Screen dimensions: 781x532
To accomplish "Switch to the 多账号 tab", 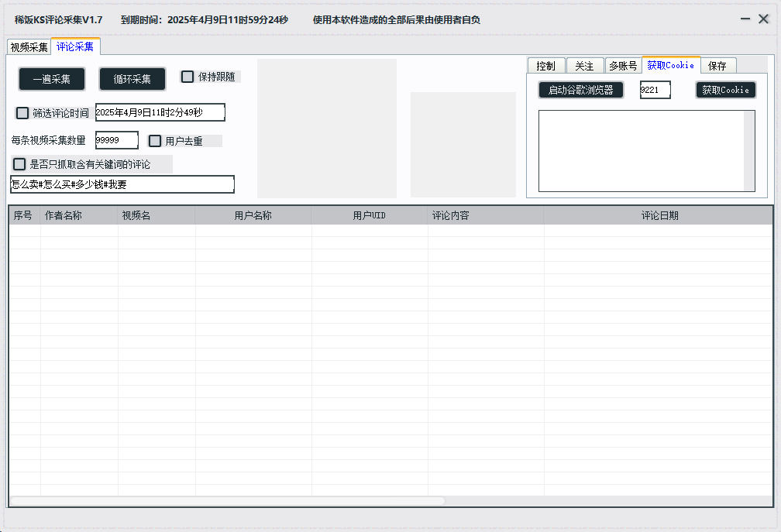I will click(x=622, y=66).
